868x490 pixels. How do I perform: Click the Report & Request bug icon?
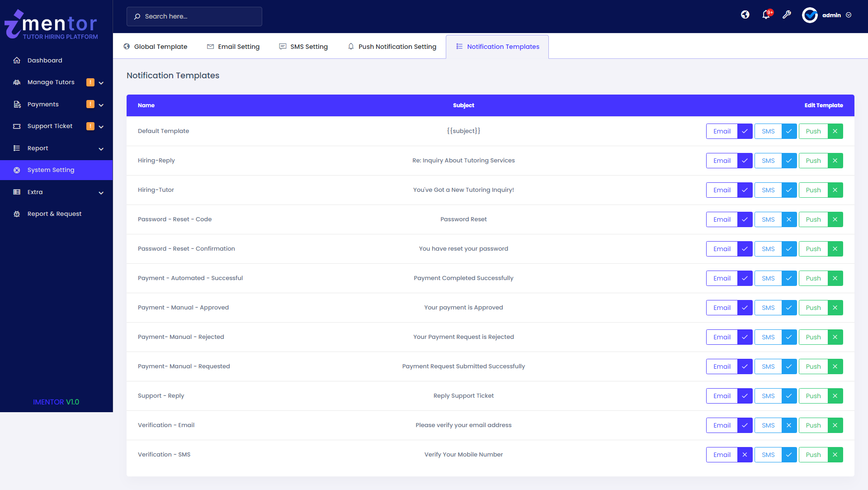coord(17,214)
